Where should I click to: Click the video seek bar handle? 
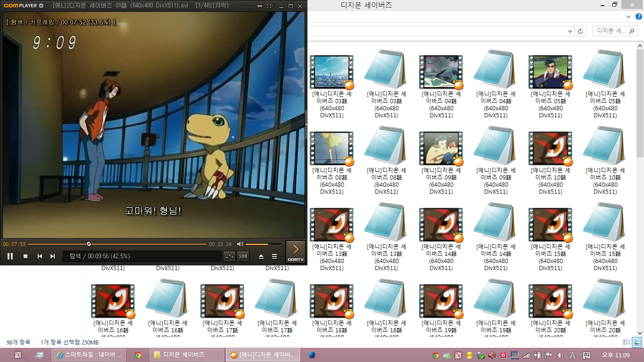(x=89, y=244)
